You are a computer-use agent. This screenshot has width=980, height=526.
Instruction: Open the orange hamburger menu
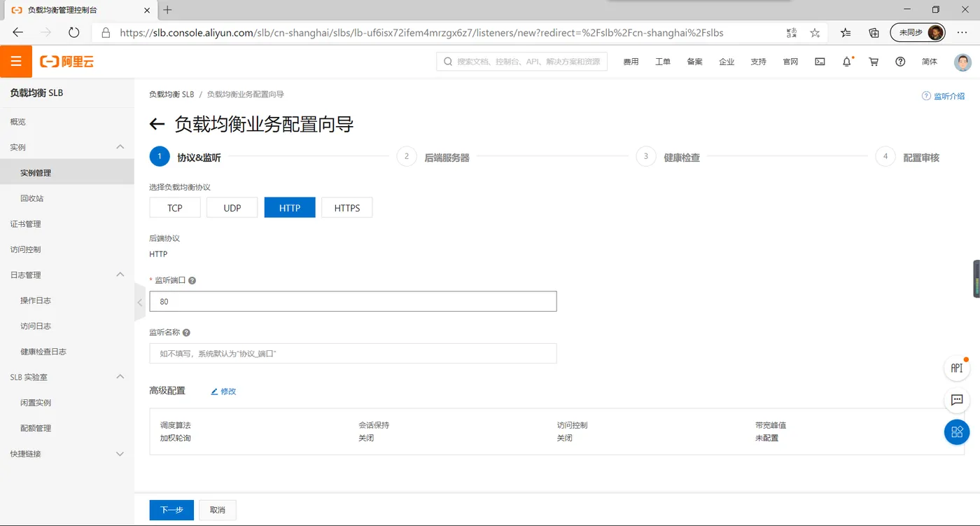click(16, 62)
